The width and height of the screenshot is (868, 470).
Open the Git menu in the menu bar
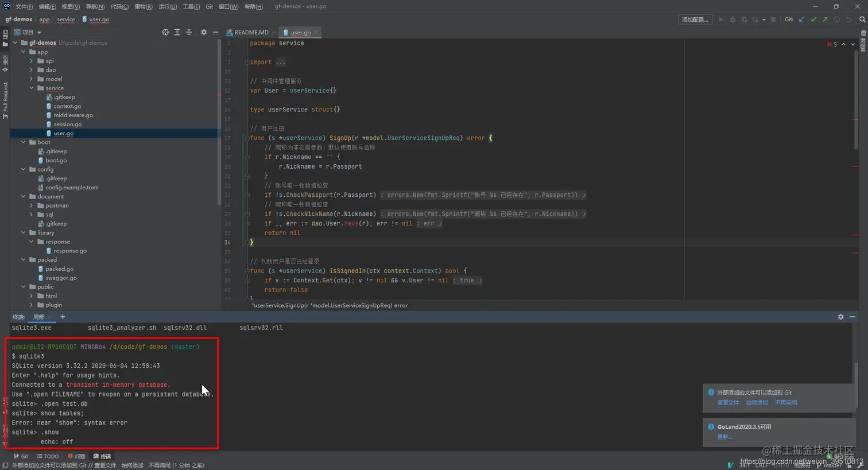tap(209, 6)
